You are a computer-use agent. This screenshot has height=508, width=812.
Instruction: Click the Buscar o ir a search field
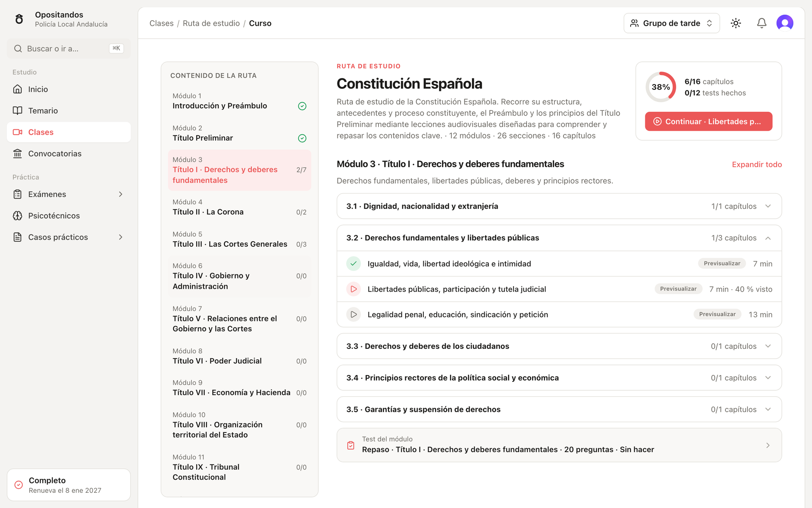69,49
